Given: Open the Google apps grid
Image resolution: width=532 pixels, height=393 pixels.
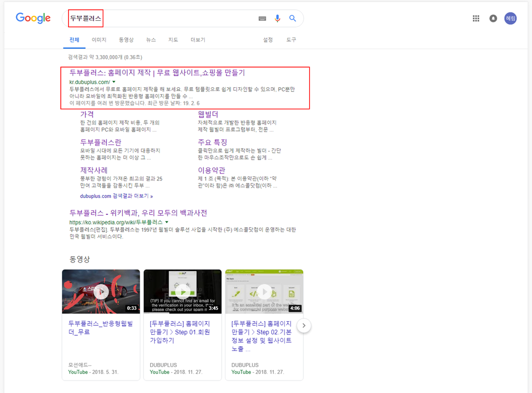Looking at the screenshot, I should point(476,19).
